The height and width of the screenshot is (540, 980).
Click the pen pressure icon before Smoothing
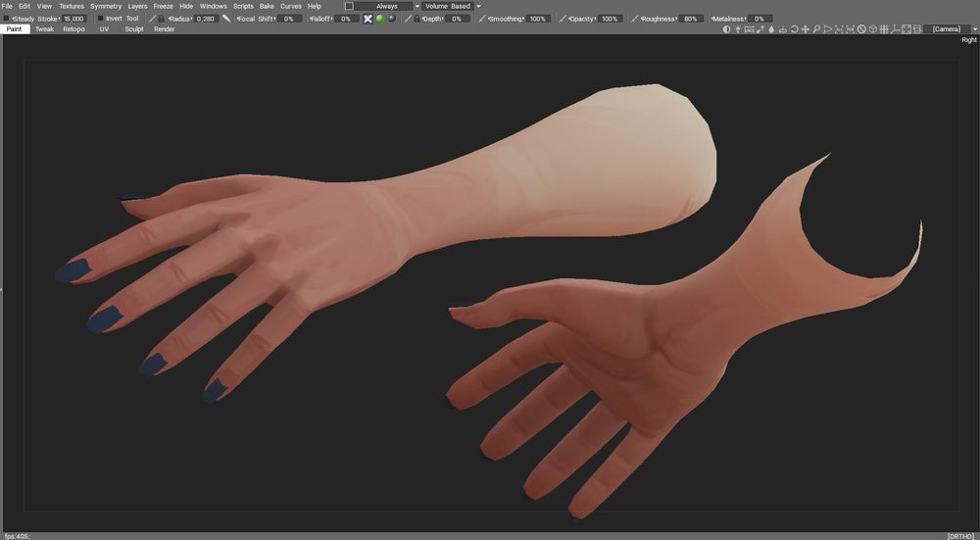[482, 19]
